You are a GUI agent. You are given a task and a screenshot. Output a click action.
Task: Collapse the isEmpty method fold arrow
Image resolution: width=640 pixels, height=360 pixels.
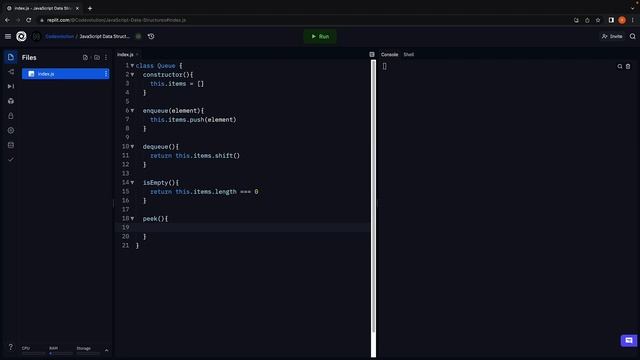coord(132,182)
